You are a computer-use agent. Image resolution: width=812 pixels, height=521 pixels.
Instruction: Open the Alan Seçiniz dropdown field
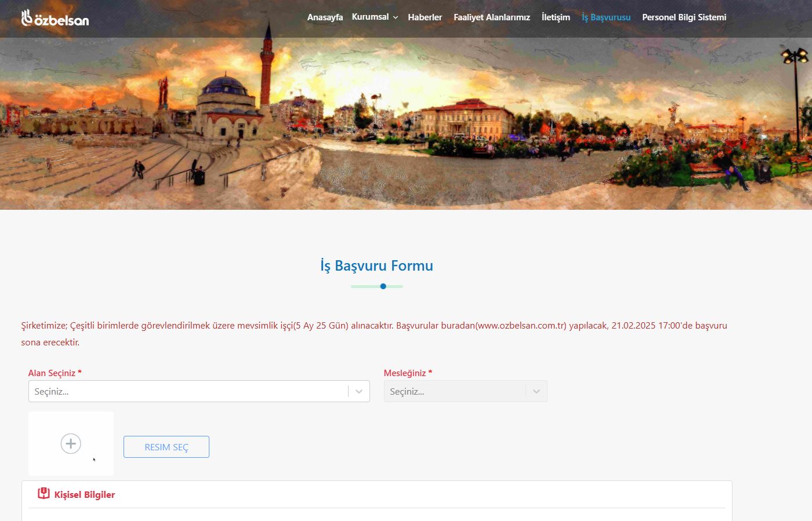click(199, 391)
